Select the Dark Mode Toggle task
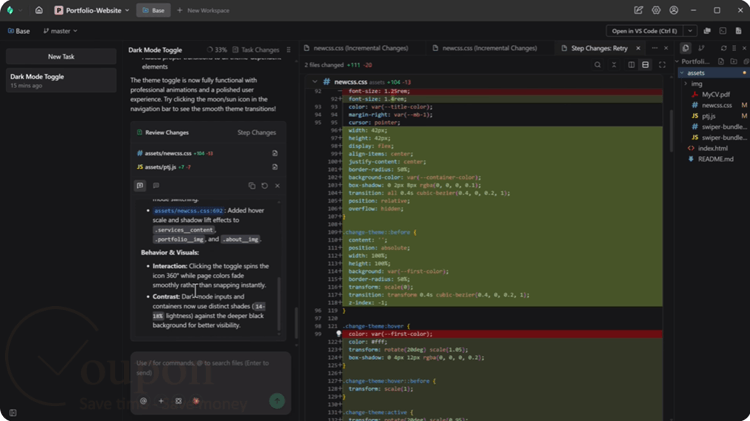 (x=61, y=80)
